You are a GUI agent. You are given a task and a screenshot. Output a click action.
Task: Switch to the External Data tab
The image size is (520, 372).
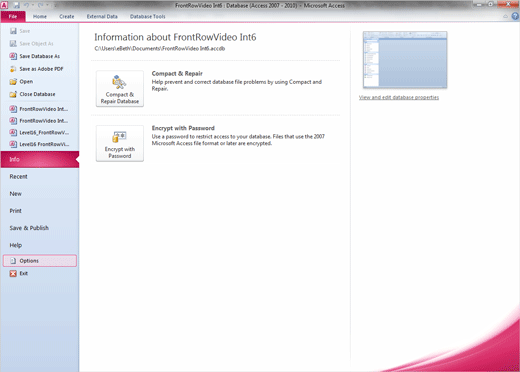tap(102, 16)
